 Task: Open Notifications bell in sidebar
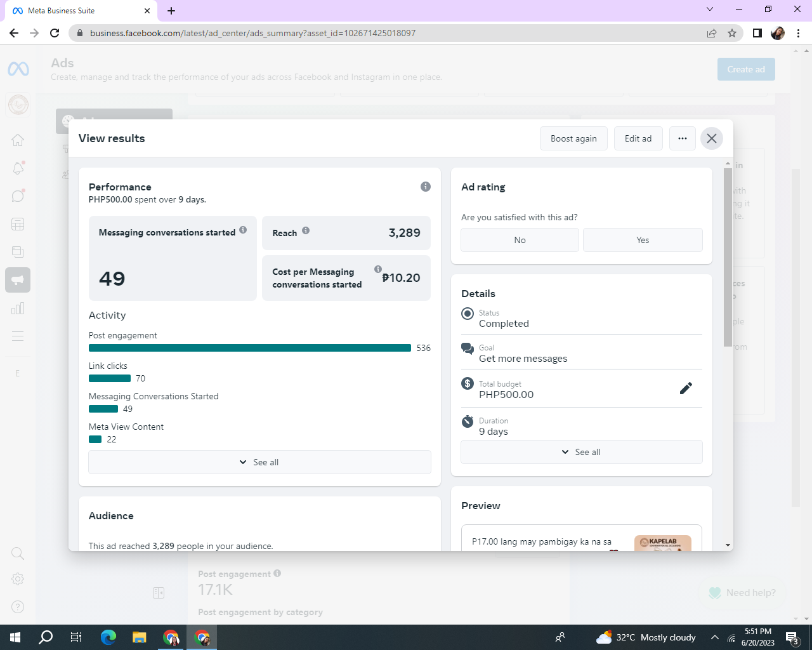click(x=18, y=168)
